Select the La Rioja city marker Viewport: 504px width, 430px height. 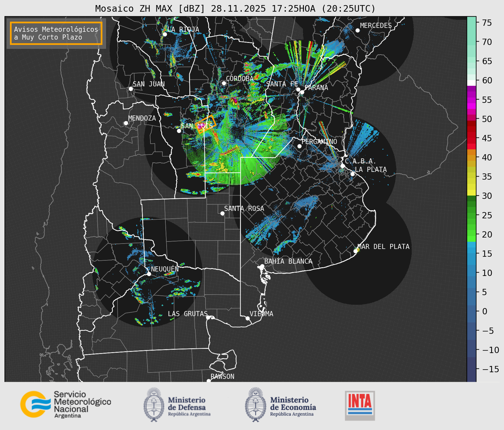[x=165, y=34]
